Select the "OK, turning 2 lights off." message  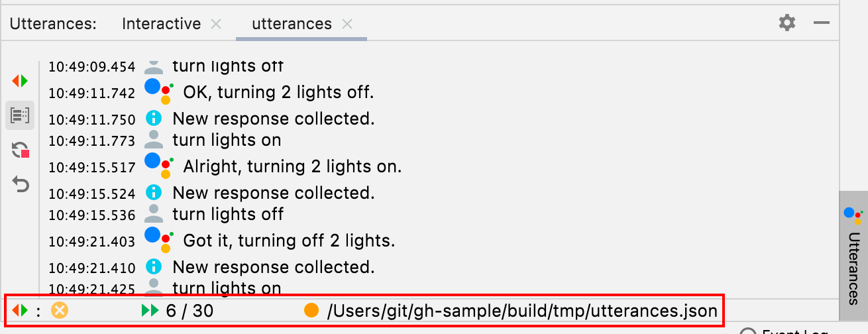click(278, 92)
